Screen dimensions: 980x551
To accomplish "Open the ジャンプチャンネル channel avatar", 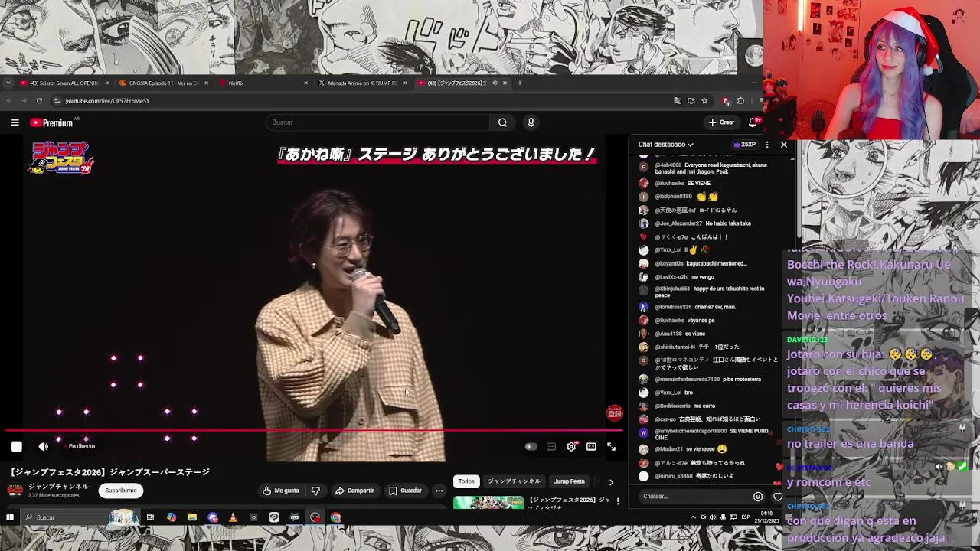I will tap(15, 491).
